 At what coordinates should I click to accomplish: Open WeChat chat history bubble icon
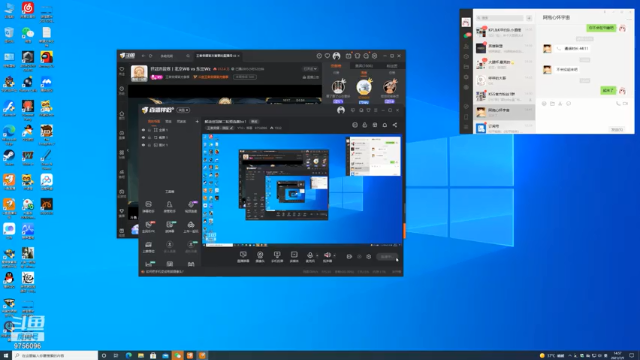pyautogui.click(x=568, y=104)
